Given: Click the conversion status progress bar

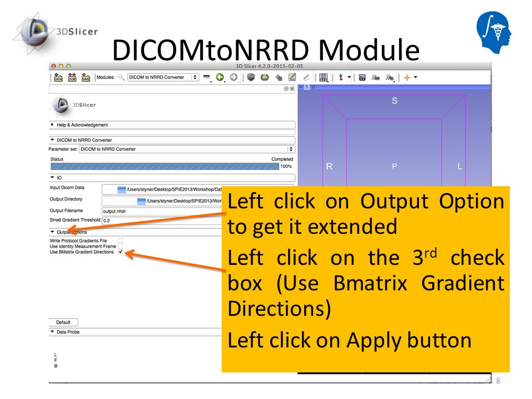Looking at the screenshot, I should click(165, 166).
